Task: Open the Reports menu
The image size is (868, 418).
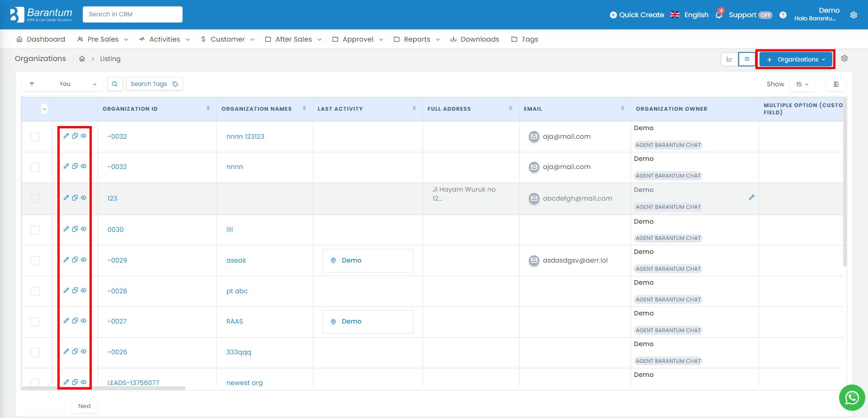Action: pyautogui.click(x=416, y=39)
